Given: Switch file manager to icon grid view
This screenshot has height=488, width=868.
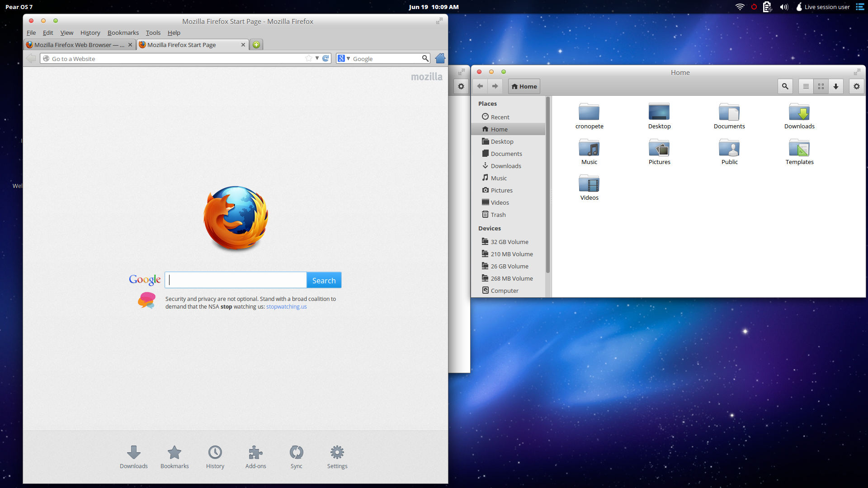Looking at the screenshot, I should click(821, 86).
